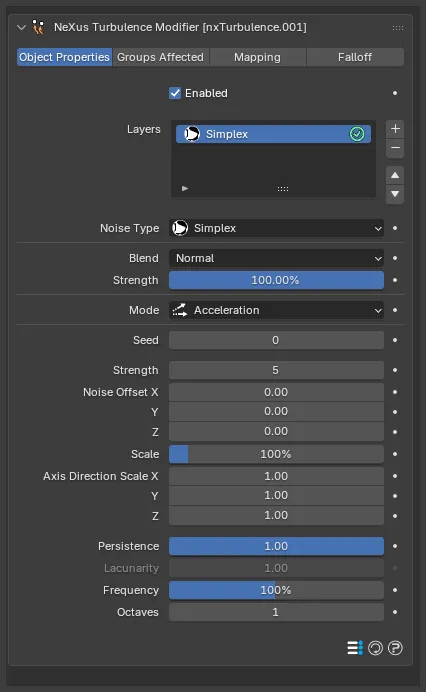Click the animate dot beside Noise Offset Y
Screen dimensions: 426x692
[395, 412]
